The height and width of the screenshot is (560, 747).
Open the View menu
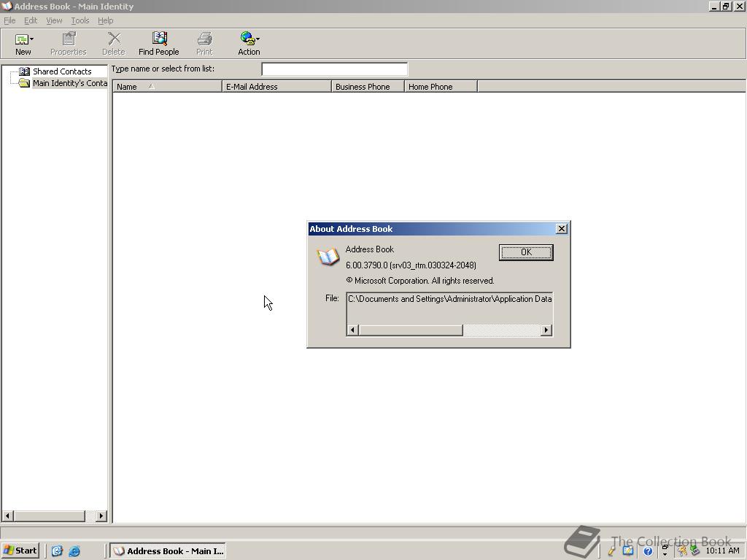pos(54,20)
